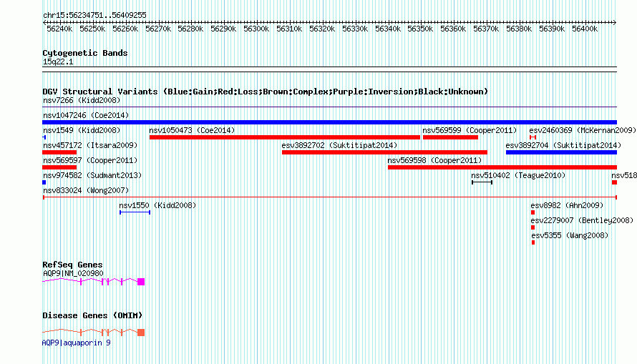637x364 pixels.
Task: Click the DGV Structural Variants track title
Action: [x=265, y=92]
